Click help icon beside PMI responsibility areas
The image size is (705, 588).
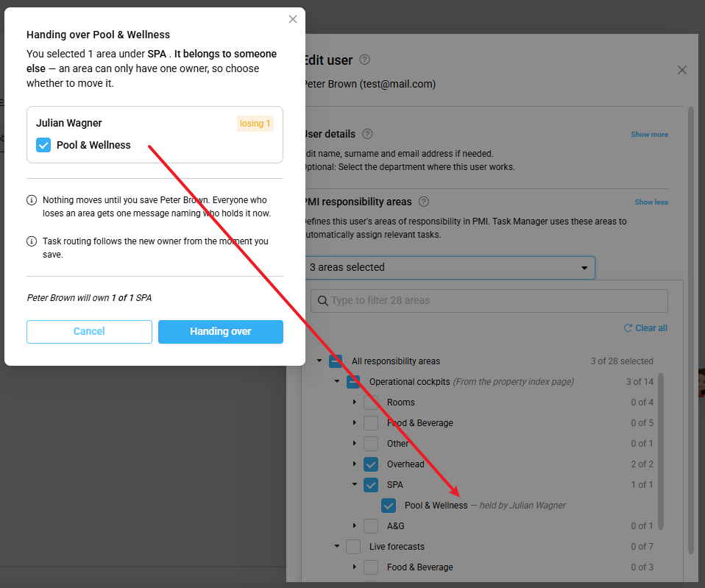pyautogui.click(x=424, y=202)
